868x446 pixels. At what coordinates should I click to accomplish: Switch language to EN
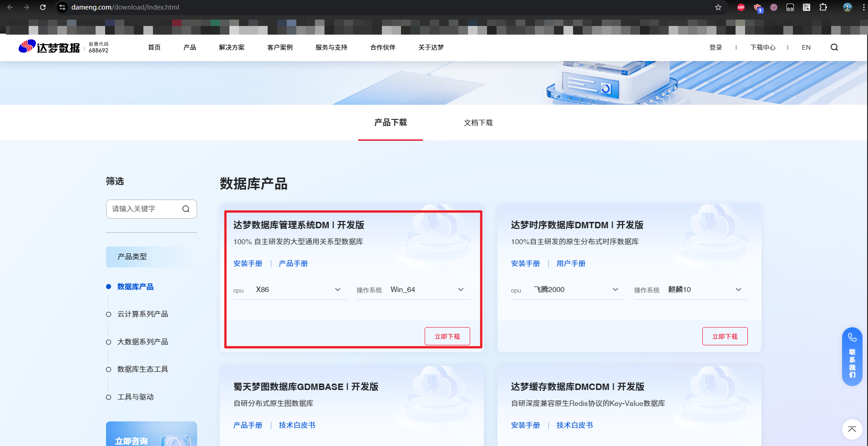tap(806, 47)
